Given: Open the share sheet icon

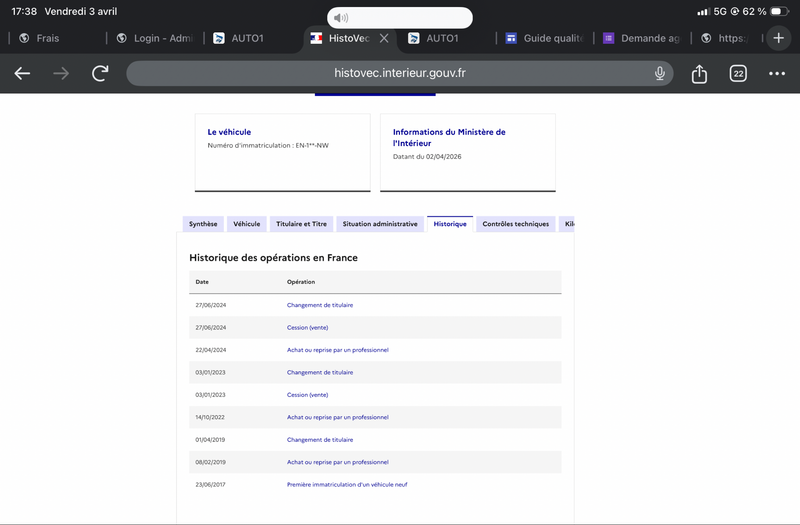Looking at the screenshot, I should click(x=700, y=74).
